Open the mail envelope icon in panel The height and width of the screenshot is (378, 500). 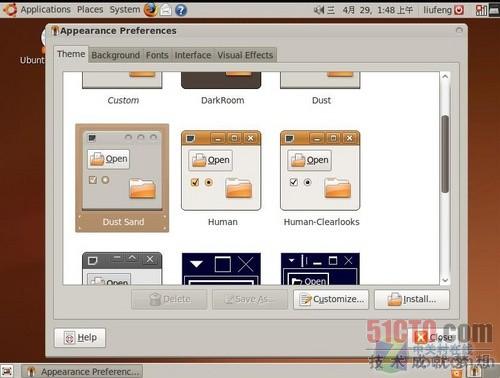click(166, 10)
